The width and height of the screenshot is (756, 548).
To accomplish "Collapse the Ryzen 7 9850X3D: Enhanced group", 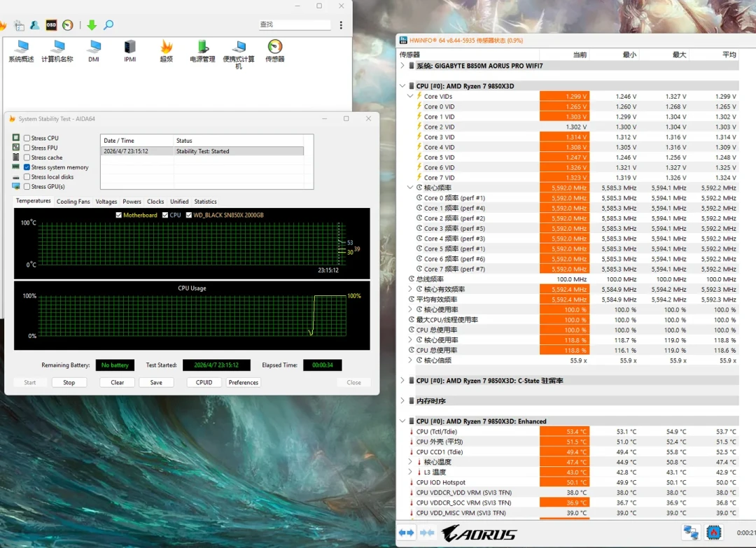I will [x=402, y=421].
